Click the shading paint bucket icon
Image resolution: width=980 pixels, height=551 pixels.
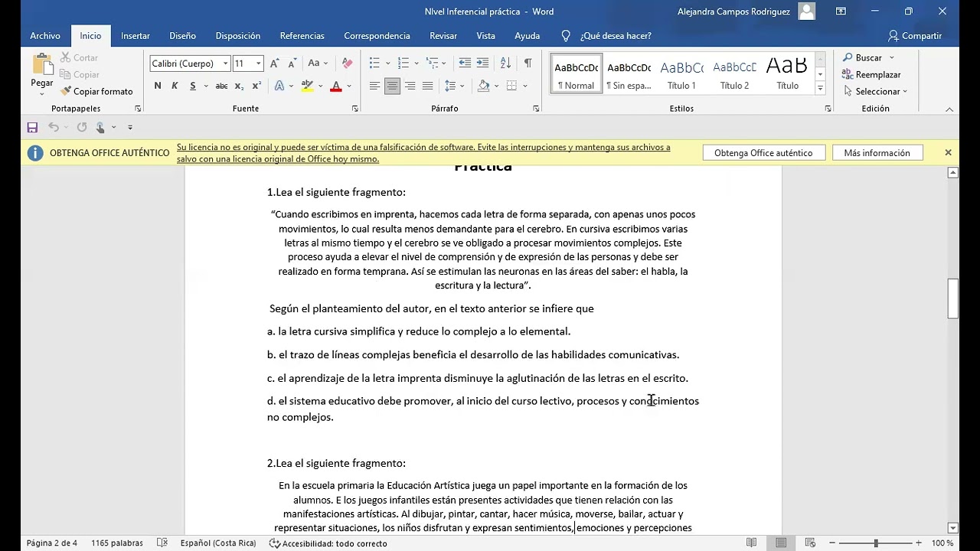(x=484, y=86)
